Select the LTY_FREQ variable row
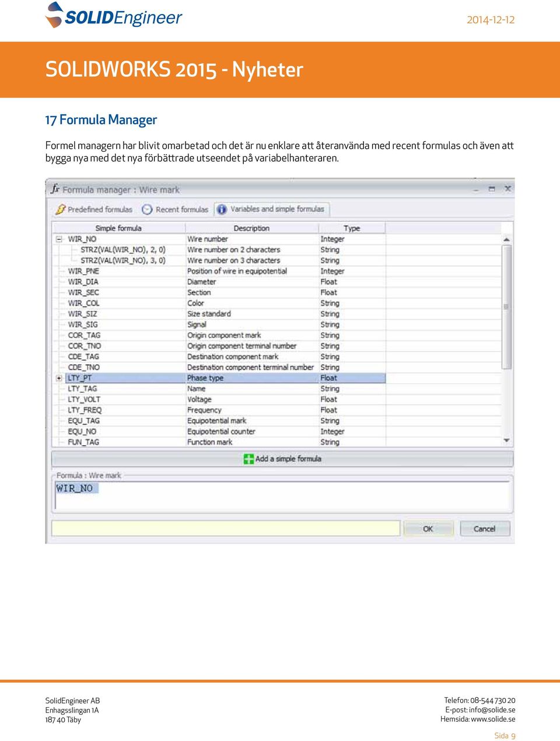The width and height of the screenshot is (560, 741). [219, 410]
